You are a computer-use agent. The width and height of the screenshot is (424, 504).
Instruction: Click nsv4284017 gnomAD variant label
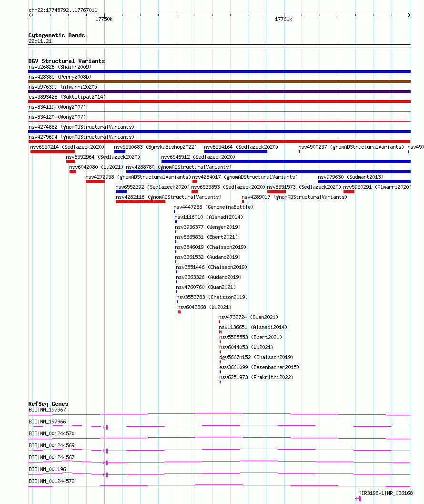[245, 177]
